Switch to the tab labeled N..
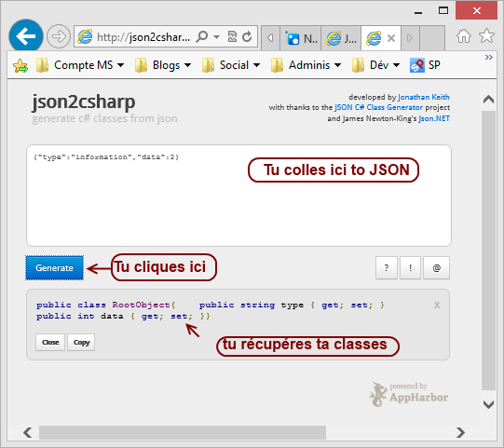 301,38
